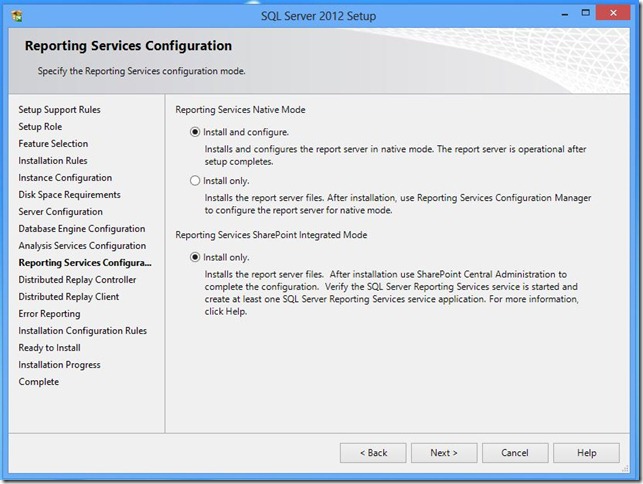Click the resize grip in window corner
Screen dimensions: 643x484
click(625, 468)
